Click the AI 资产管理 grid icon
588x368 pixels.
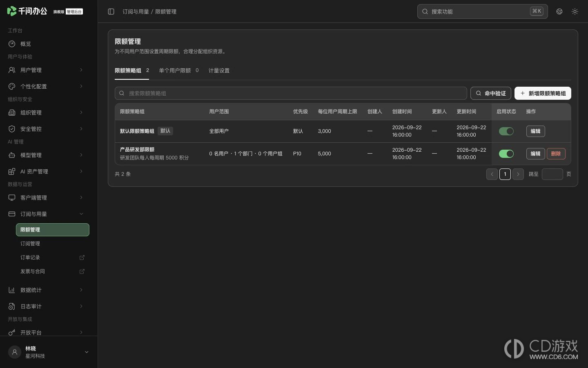click(12, 171)
